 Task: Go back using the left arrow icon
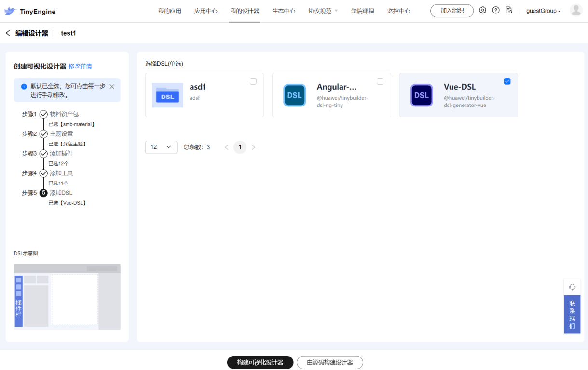click(x=8, y=33)
